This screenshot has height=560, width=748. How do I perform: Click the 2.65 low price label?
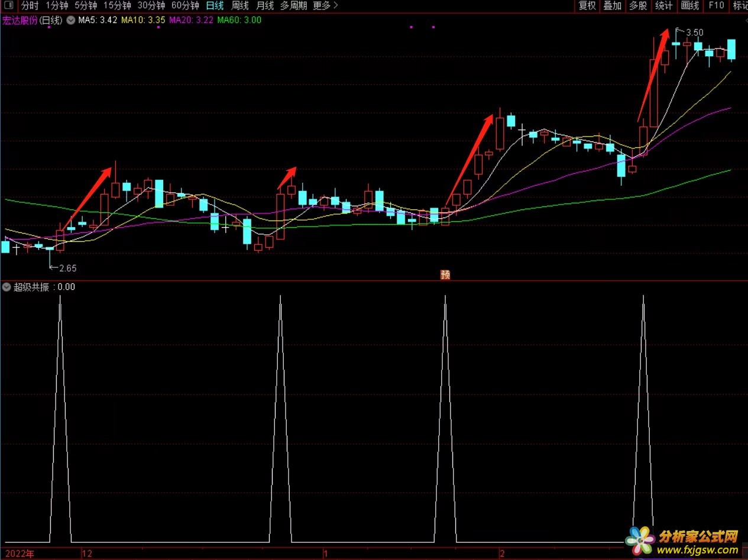coord(67,268)
